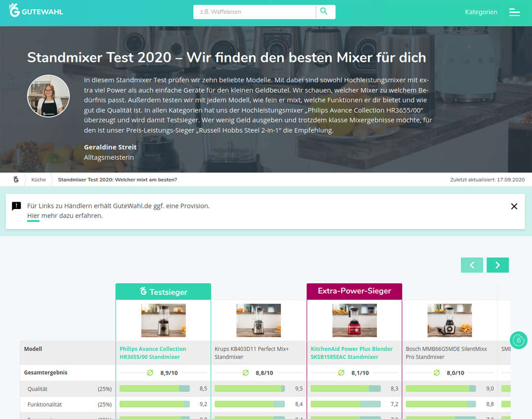Click the Philips Qualität 8,5 rating bar
The width and height of the screenshot is (532, 419).
click(x=154, y=388)
